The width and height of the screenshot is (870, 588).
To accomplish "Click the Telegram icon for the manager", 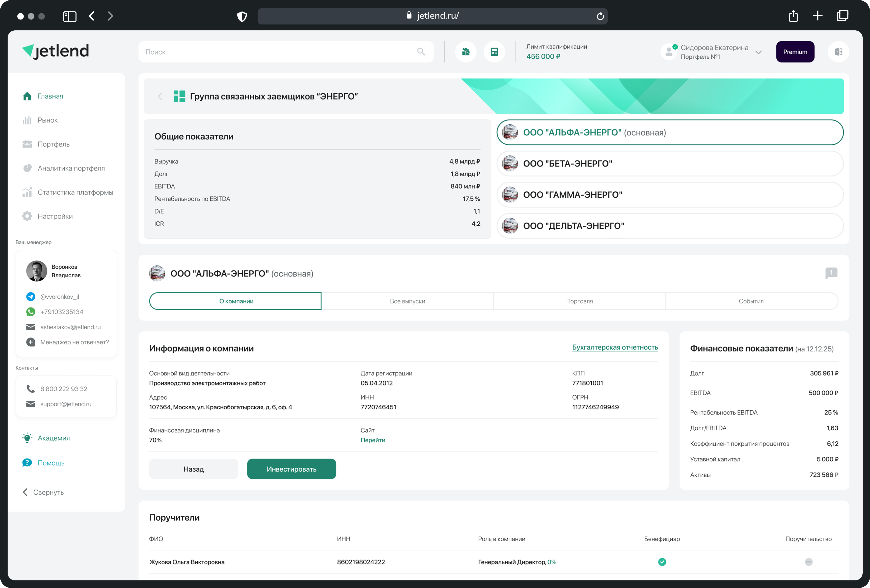I will tap(31, 297).
